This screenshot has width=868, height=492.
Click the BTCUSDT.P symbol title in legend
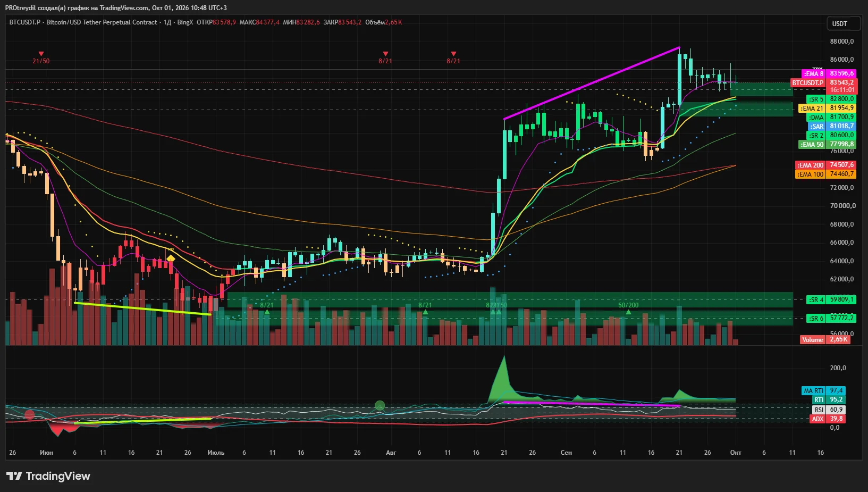tap(25, 22)
